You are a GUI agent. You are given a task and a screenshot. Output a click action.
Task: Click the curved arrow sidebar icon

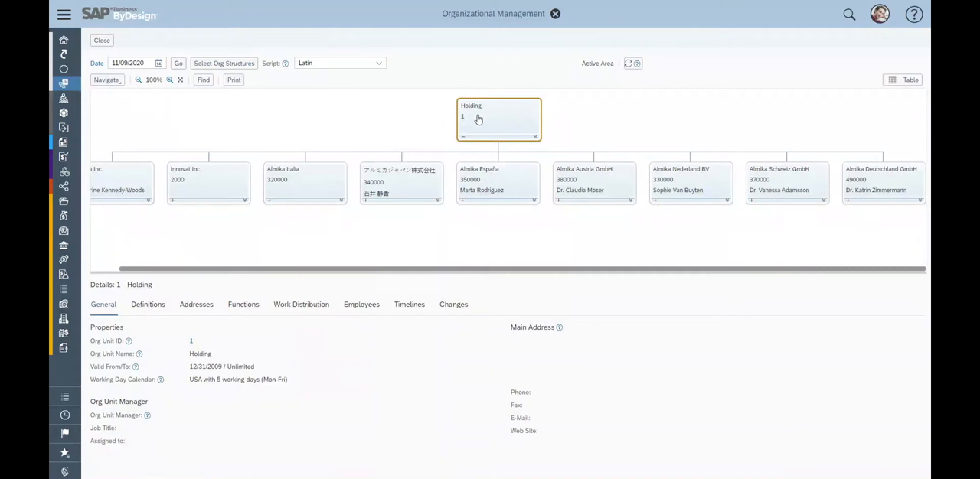coord(64,54)
